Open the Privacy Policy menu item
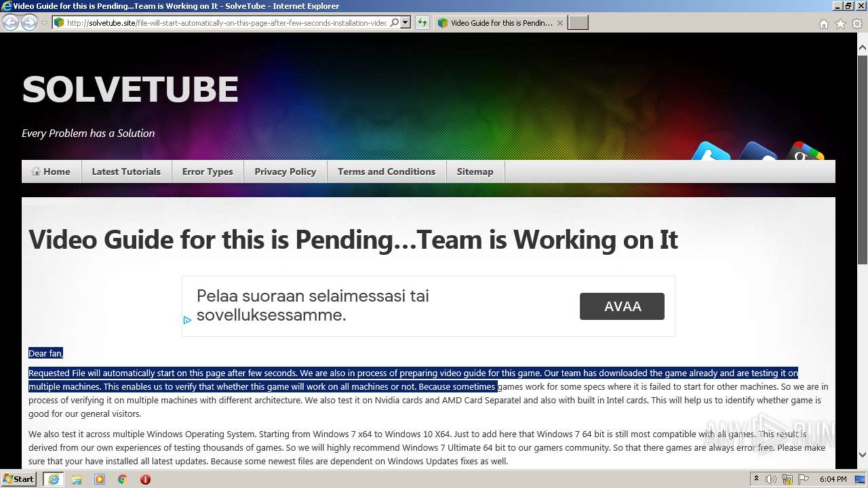868x488 pixels. [285, 171]
